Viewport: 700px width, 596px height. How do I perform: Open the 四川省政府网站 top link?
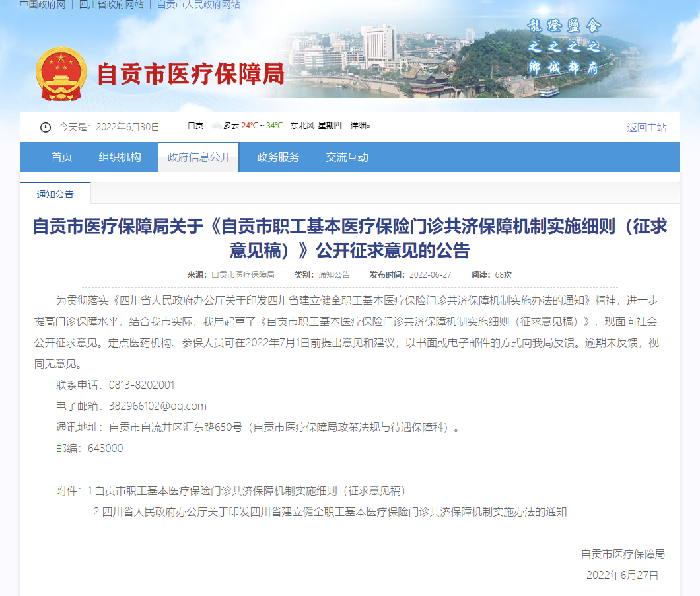111,5
